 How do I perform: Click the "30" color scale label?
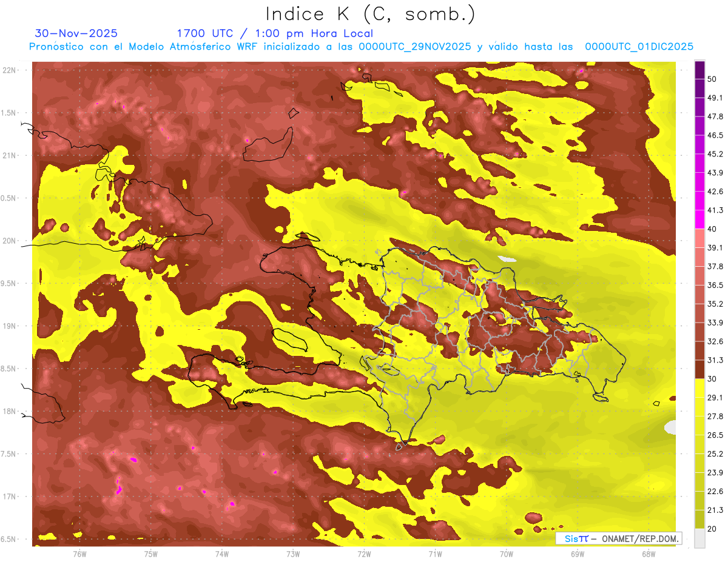(x=712, y=379)
